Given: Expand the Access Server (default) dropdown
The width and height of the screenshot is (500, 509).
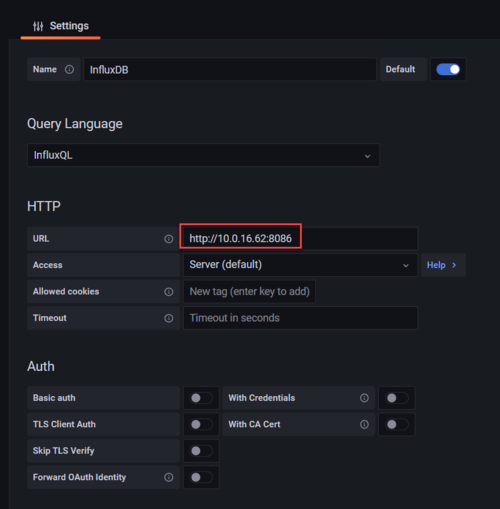Looking at the screenshot, I should [x=300, y=265].
